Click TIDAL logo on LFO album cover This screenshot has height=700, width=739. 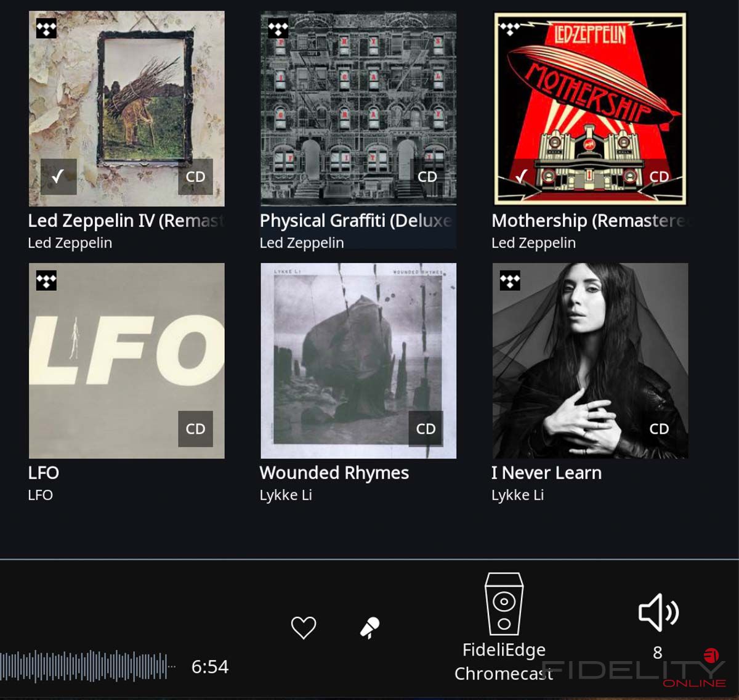click(46, 280)
